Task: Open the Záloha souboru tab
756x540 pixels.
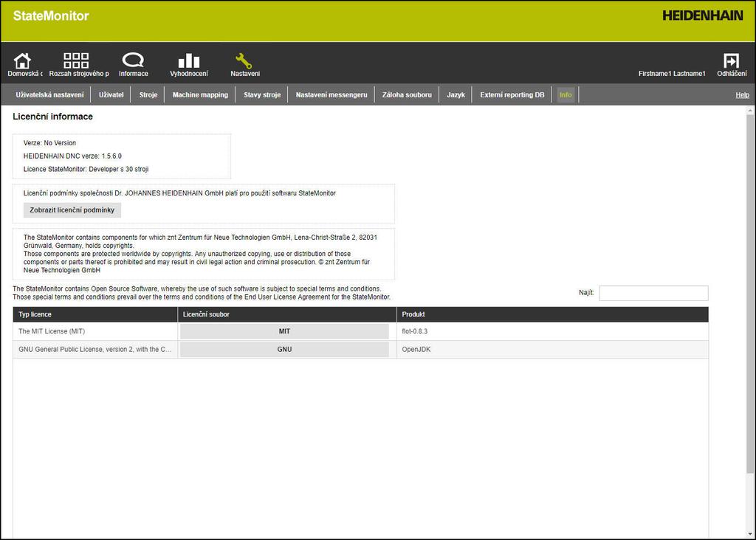Action: [407, 95]
